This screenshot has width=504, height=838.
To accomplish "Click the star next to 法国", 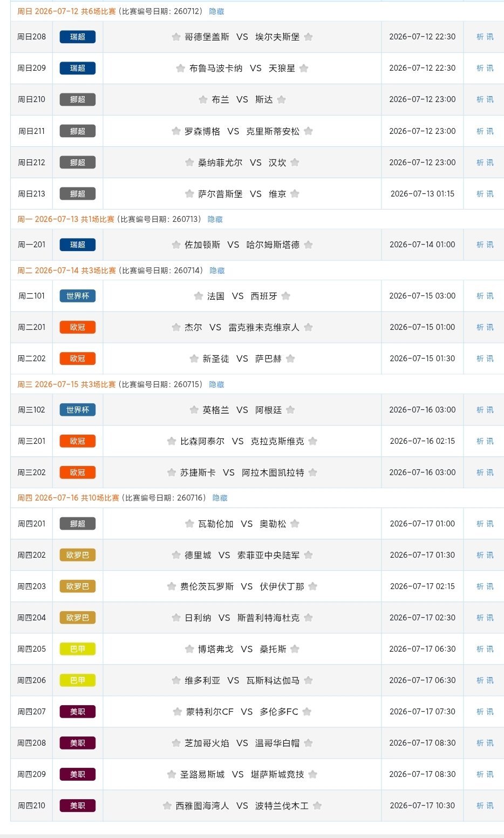I will point(199,296).
